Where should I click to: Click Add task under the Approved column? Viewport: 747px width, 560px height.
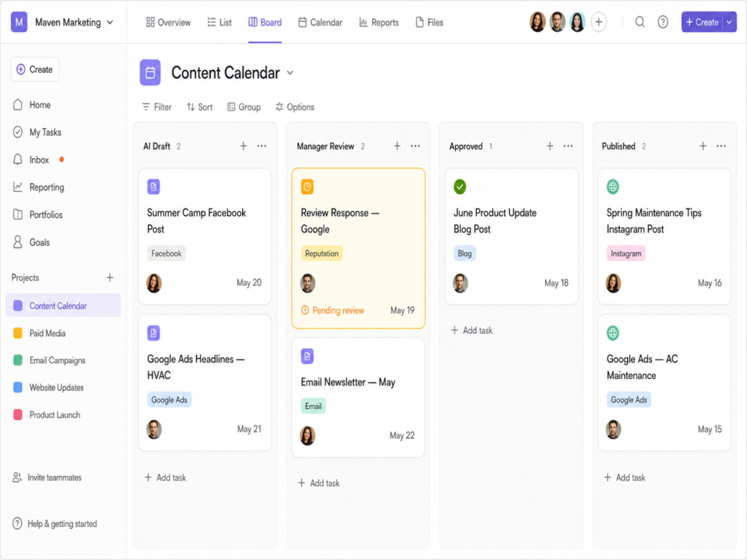click(x=472, y=330)
